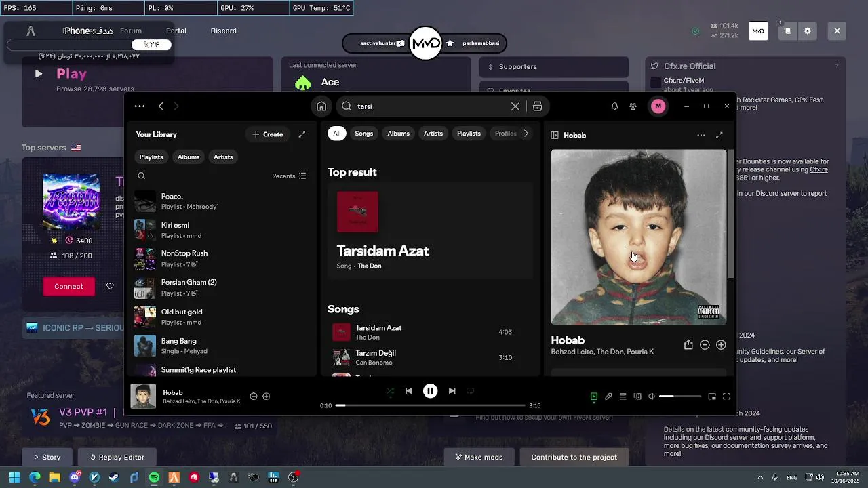This screenshot has height=488, width=868.
Task: Click Make mods button
Action: click(x=479, y=457)
